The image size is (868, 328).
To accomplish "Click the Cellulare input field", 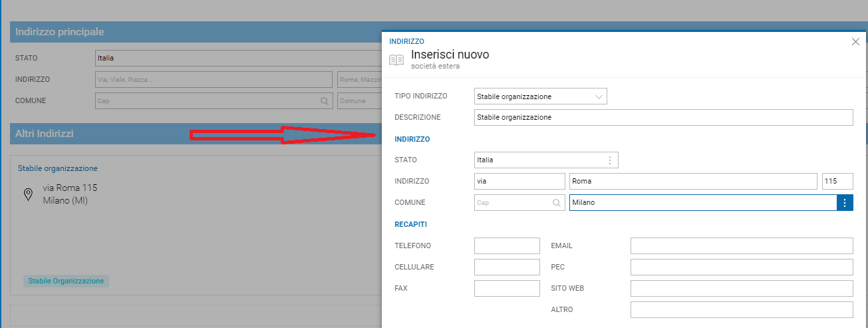I will [x=507, y=267].
